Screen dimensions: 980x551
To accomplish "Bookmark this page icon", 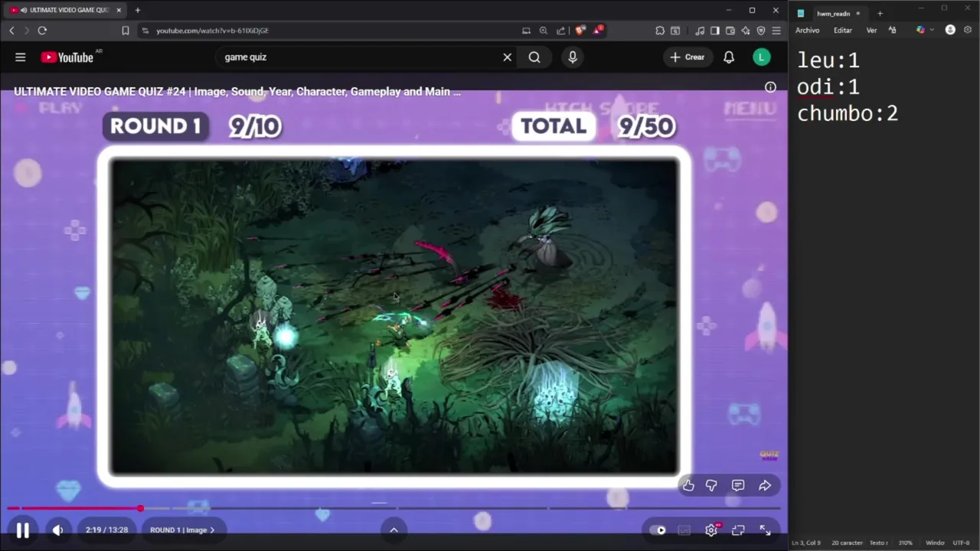I will (x=126, y=31).
